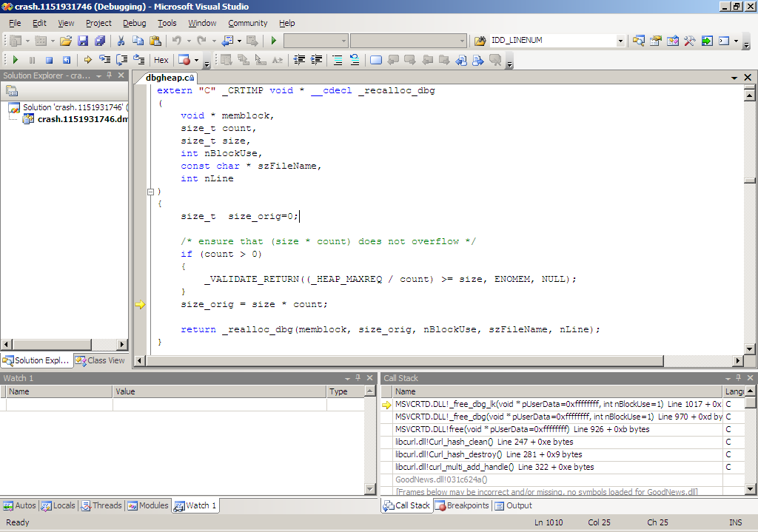Viewport: 758px width, 532px height.
Task: Click the Decrease Indent icon
Action: point(299,60)
